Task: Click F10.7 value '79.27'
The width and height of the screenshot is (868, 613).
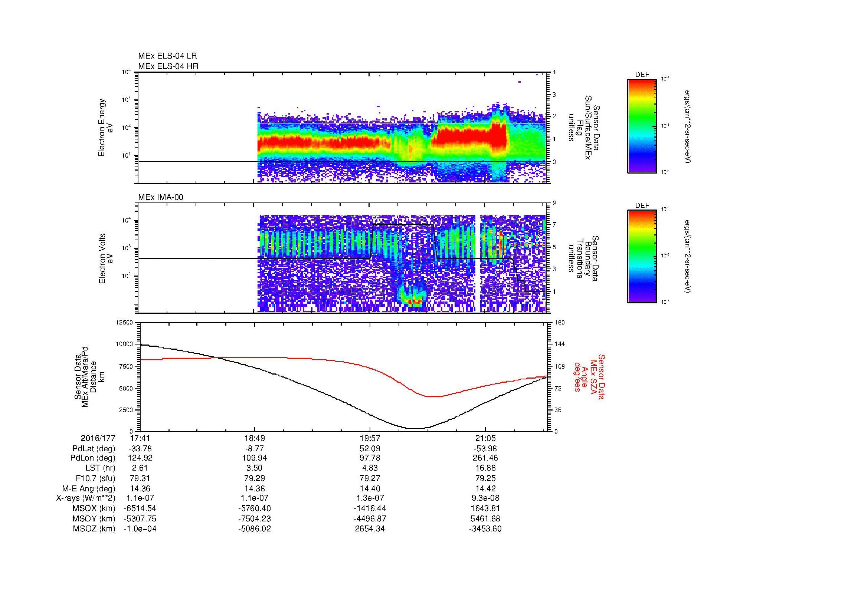Action: [370, 478]
